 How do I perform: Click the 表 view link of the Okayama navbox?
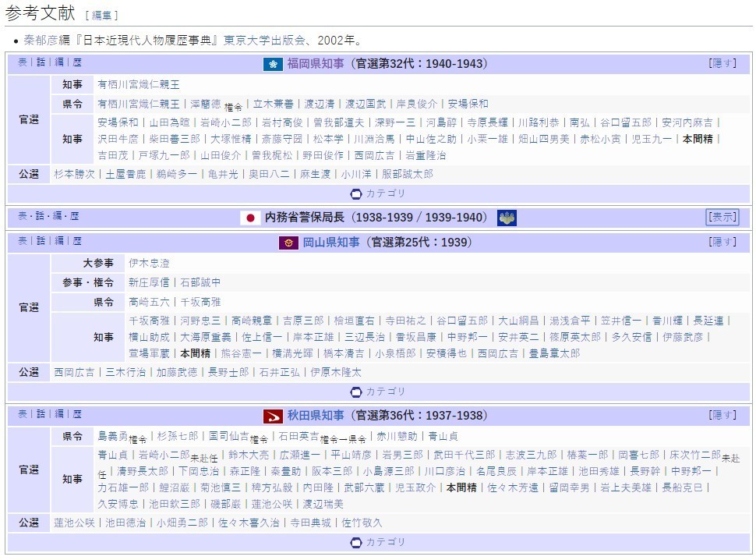22,243
